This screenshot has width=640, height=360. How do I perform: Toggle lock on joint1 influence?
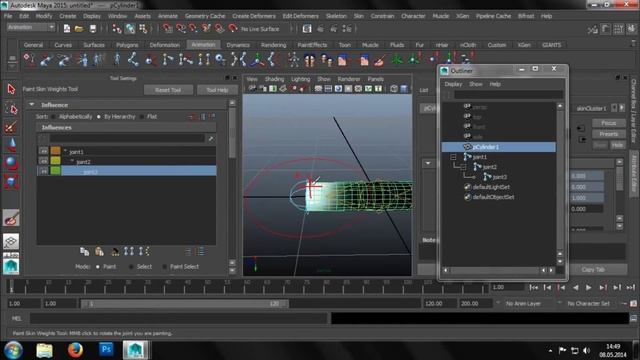(x=43, y=151)
